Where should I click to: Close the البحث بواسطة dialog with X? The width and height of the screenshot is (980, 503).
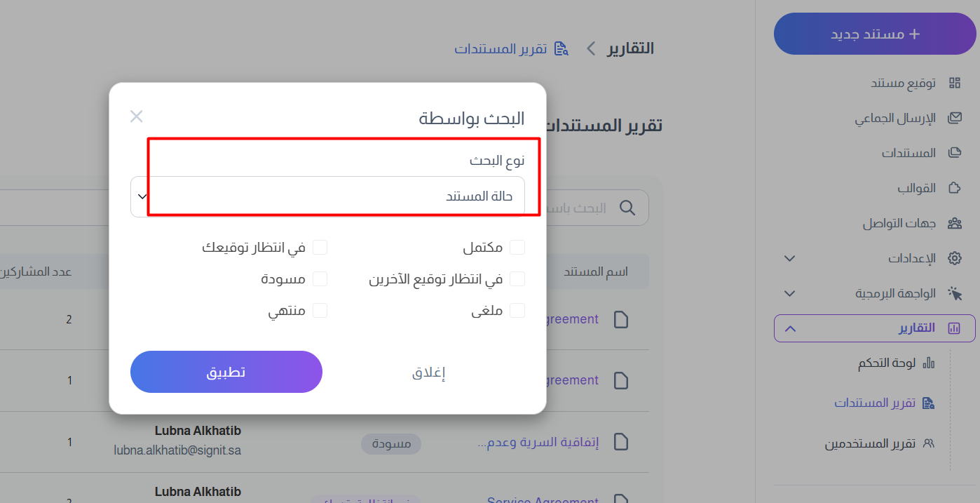coord(137,116)
